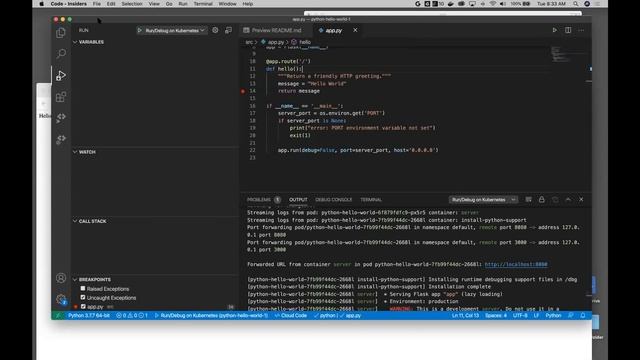Start debugging with the green play arrow

click(x=140, y=30)
